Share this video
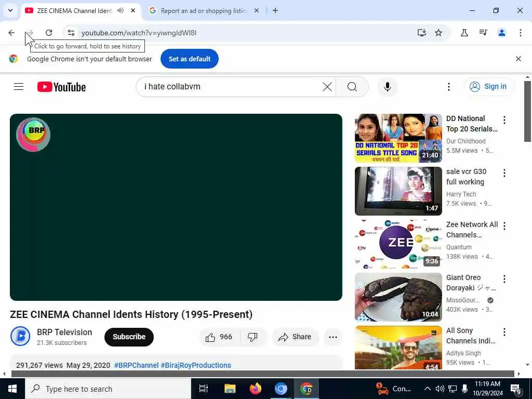Viewport: 532px width, 399px height. (295, 337)
